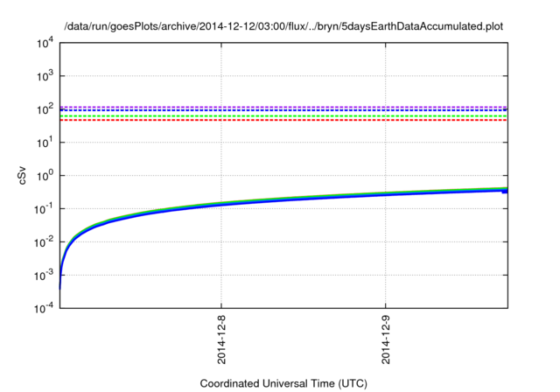Viewport: 560px width, 392px height.
Task: Click the purple dashed threshold line
Action: 283,107
